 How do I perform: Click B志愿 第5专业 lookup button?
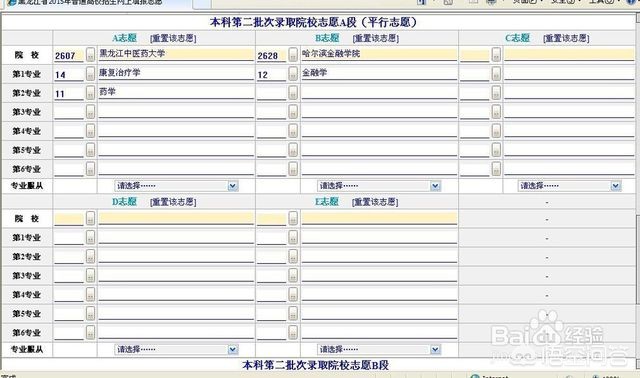pyautogui.click(x=293, y=150)
